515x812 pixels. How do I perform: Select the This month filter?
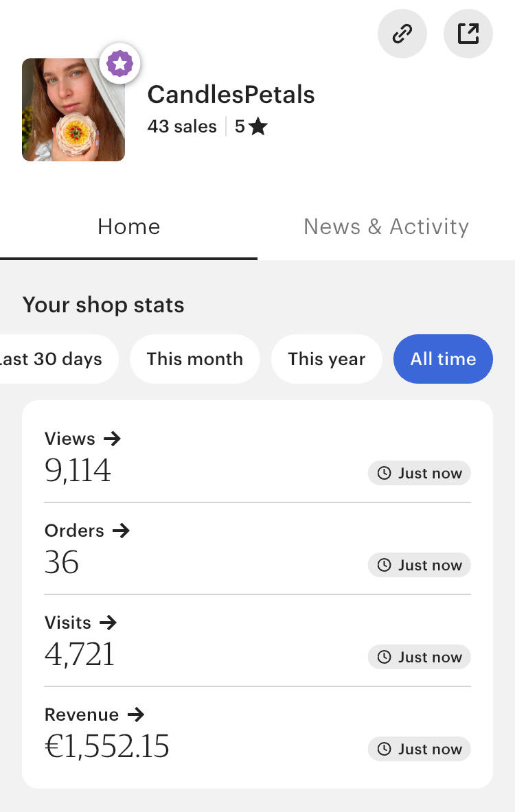[195, 359]
